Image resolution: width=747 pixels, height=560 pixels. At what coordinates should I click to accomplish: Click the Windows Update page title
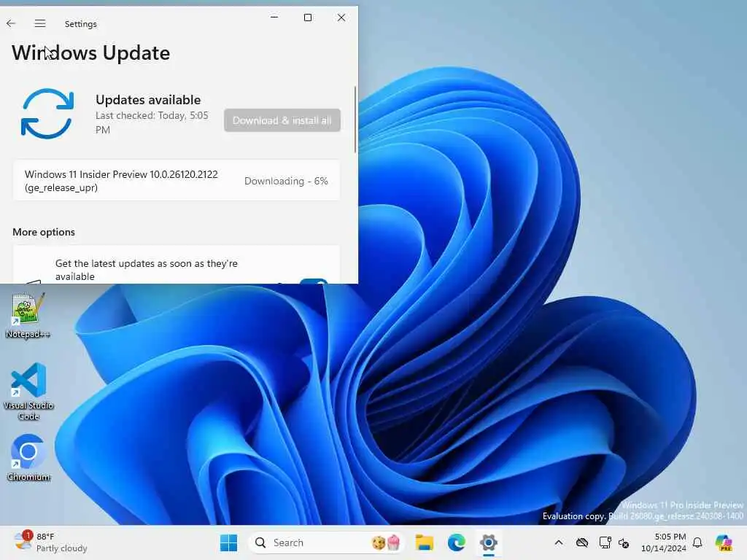pyautogui.click(x=90, y=52)
